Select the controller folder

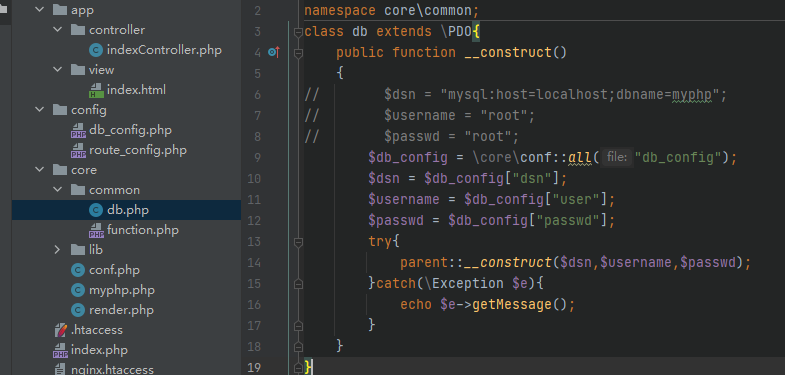[117, 30]
